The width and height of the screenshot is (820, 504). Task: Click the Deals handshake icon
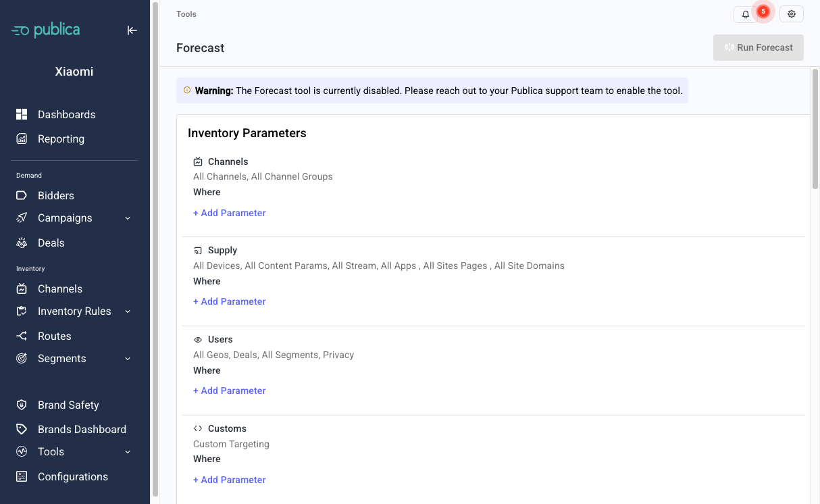coord(22,243)
